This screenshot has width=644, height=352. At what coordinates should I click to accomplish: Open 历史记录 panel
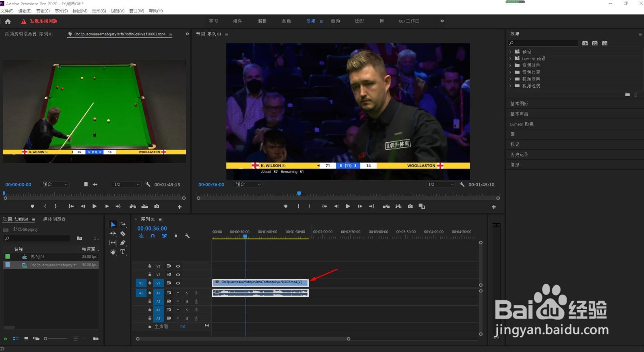519,154
